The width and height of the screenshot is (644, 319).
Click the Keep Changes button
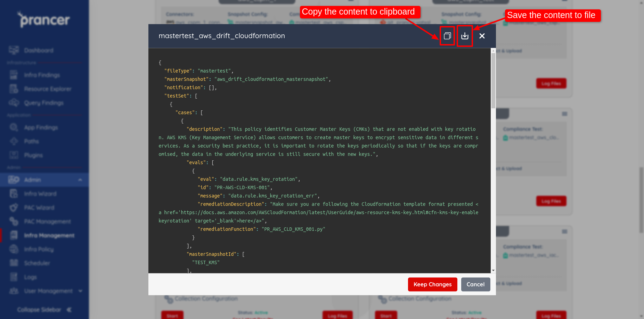coord(432,284)
